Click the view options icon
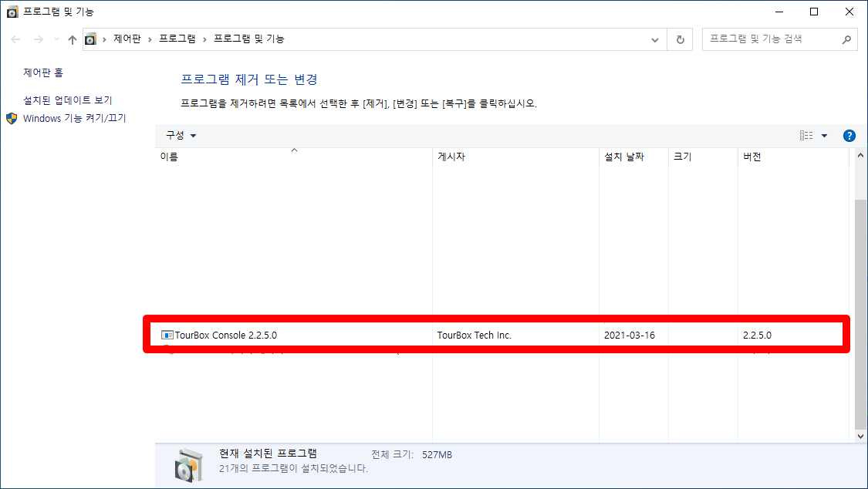Image resolution: width=868 pixels, height=489 pixels. (x=806, y=136)
